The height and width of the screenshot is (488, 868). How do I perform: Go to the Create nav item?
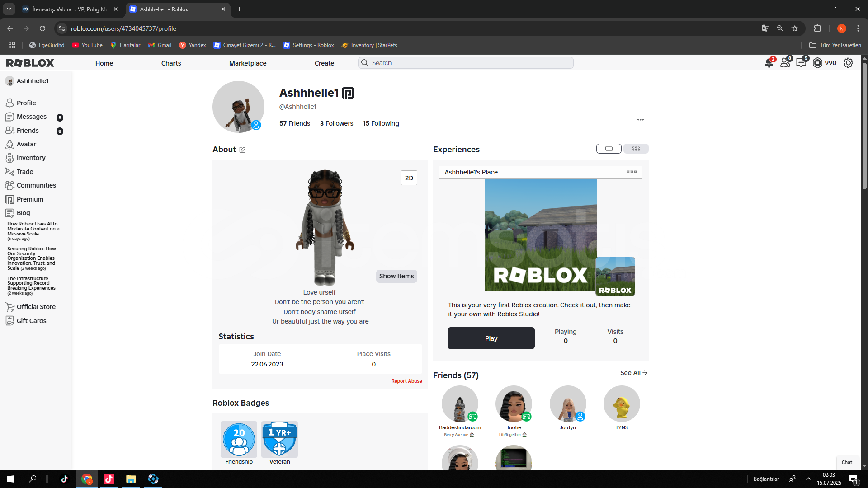point(325,63)
